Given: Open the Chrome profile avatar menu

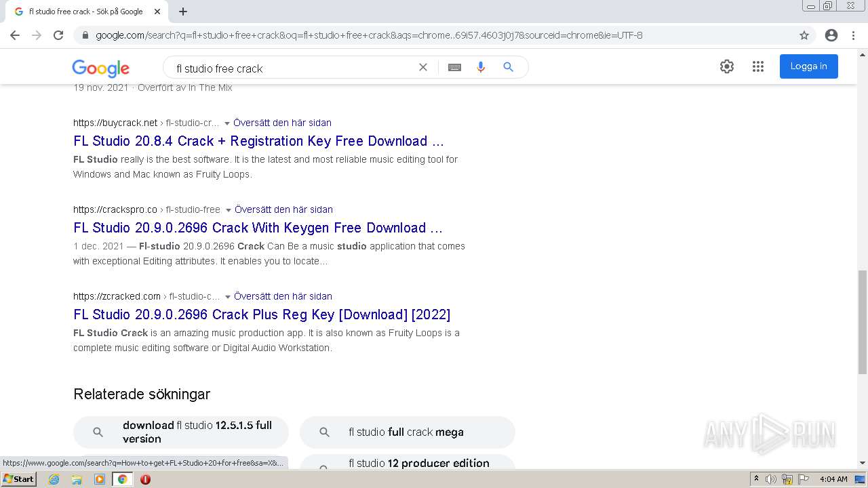Looking at the screenshot, I should (x=831, y=35).
